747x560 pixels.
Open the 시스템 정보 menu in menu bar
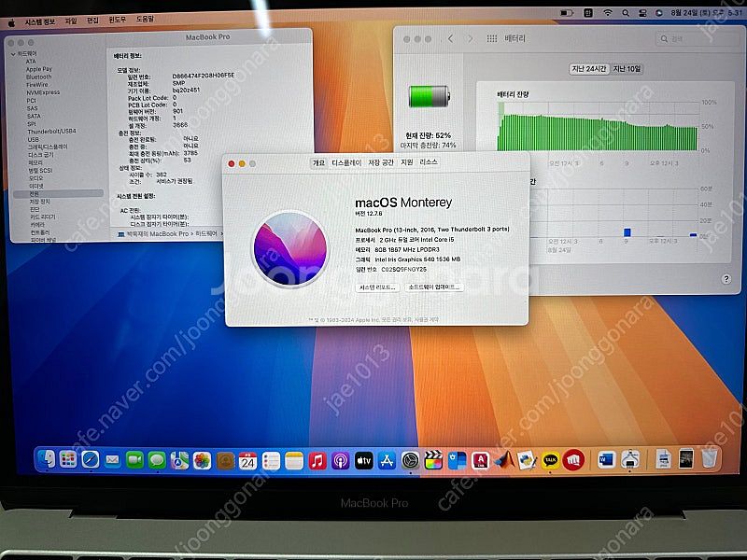coord(39,21)
